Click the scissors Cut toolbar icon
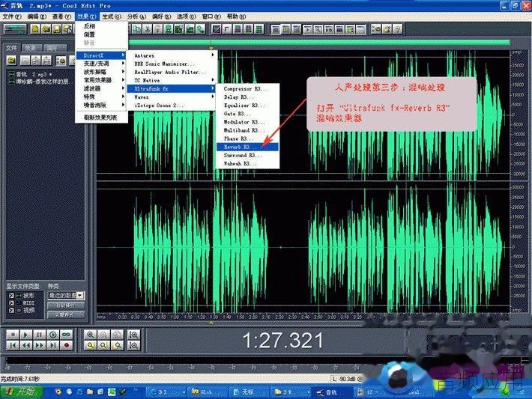Screen dimensions: 532x399 point(147,29)
